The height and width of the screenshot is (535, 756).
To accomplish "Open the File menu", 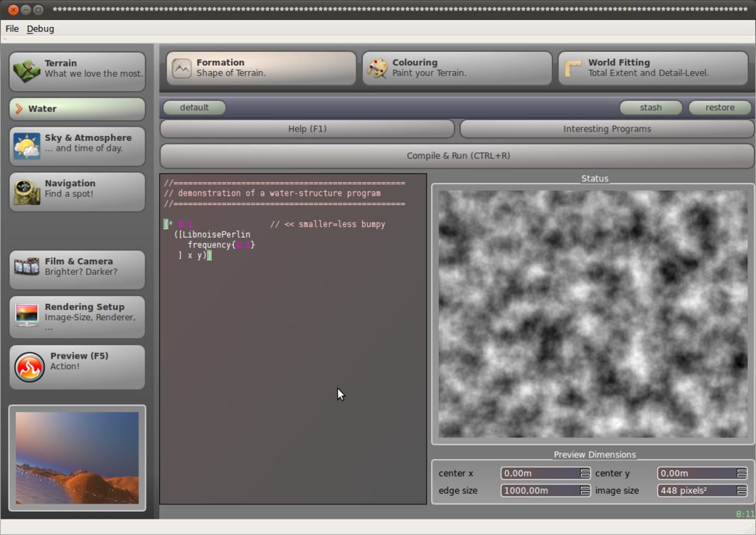I will pos(12,28).
